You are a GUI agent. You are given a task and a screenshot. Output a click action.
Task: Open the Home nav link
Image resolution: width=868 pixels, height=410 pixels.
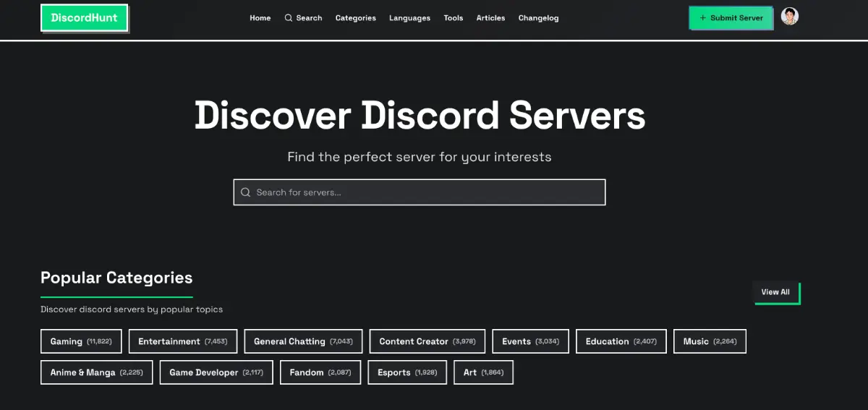[260, 18]
